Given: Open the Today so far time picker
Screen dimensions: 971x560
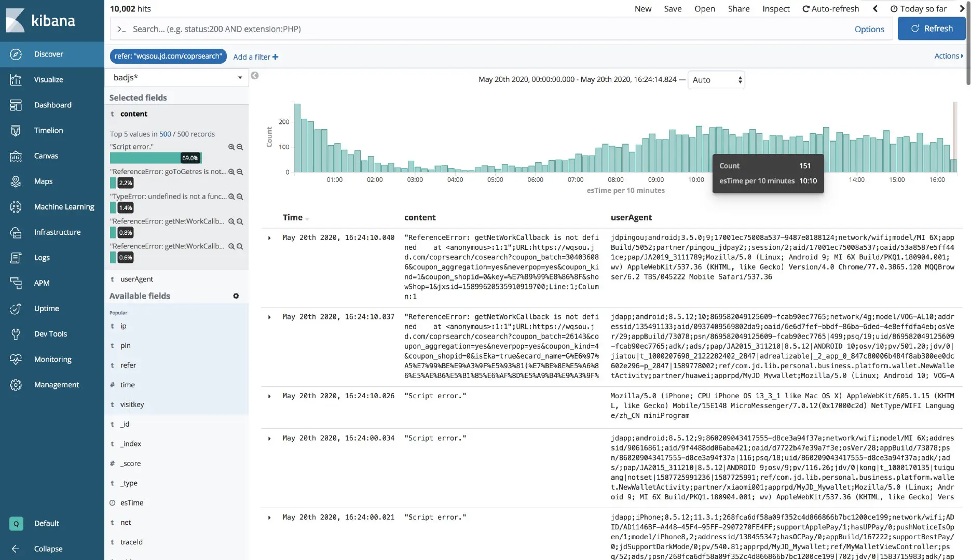Looking at the screenshot, I should coord(919,9).
